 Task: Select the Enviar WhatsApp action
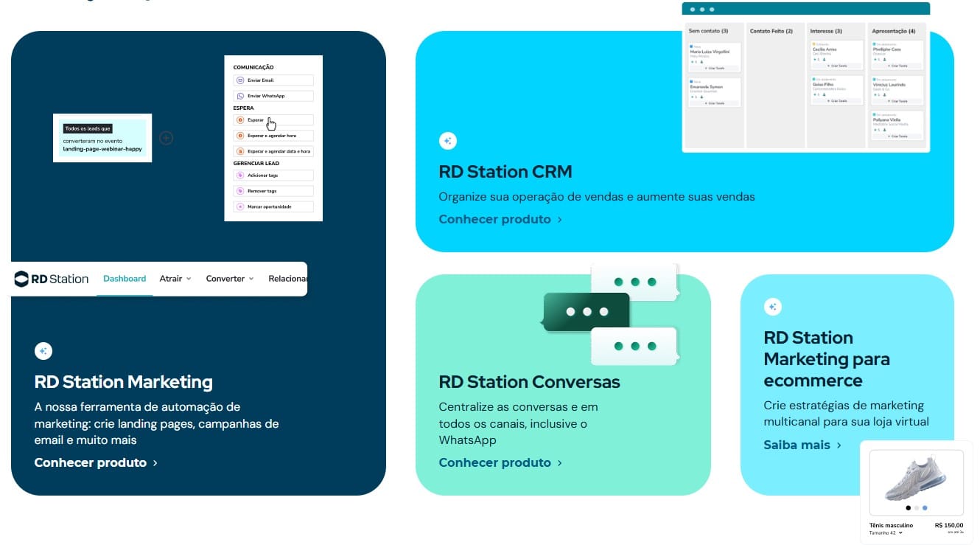tap(273, 96)
